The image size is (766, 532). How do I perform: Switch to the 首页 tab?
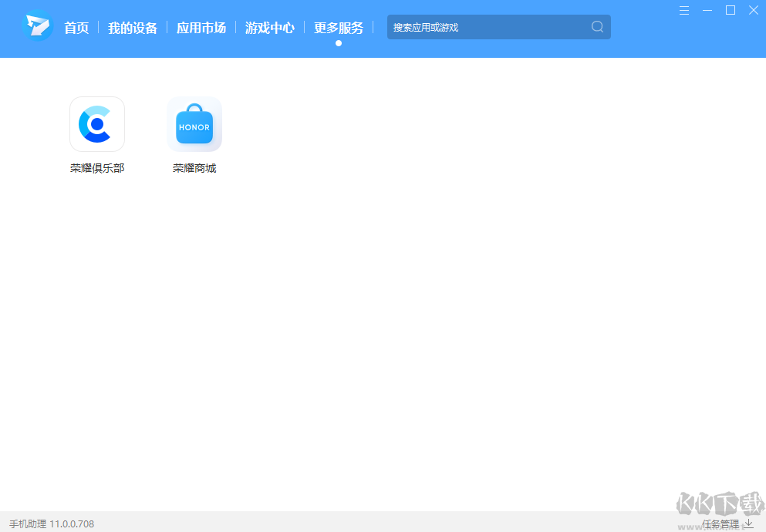click(x=76, y=28)
